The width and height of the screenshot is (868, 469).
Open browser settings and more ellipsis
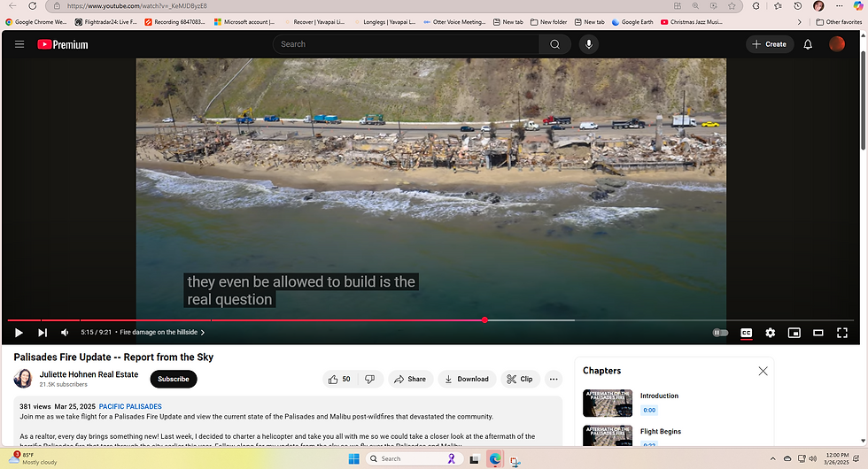[x=840, y=5]
